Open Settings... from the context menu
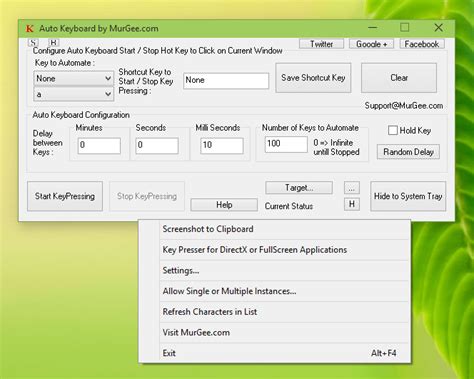The height and width of the screenshot is (379, 474). point(275,271)
